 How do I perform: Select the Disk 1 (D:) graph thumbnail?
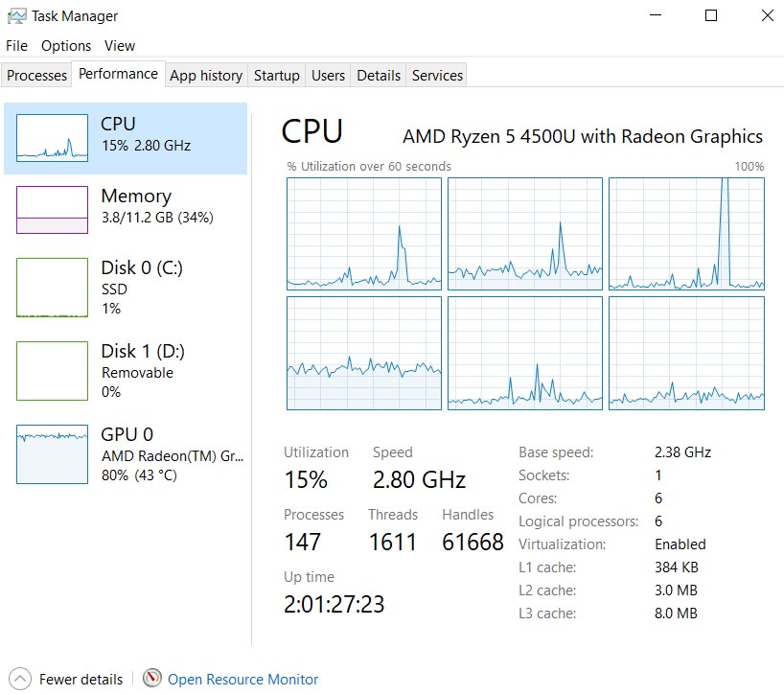point(52,371)
